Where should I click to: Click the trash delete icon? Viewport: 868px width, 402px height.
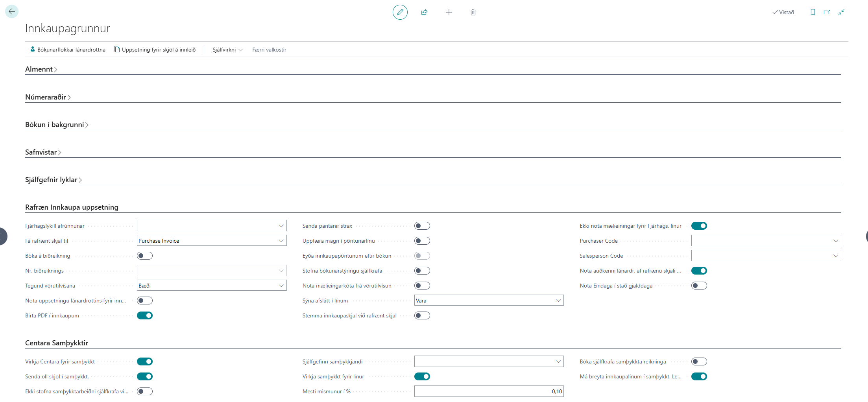point(473,12)
